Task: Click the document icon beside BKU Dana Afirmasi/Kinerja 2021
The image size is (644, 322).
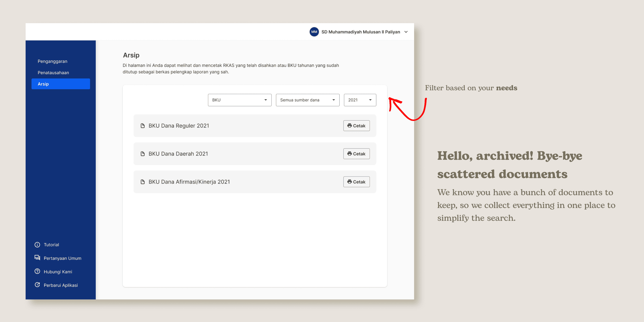Action: 143,182
